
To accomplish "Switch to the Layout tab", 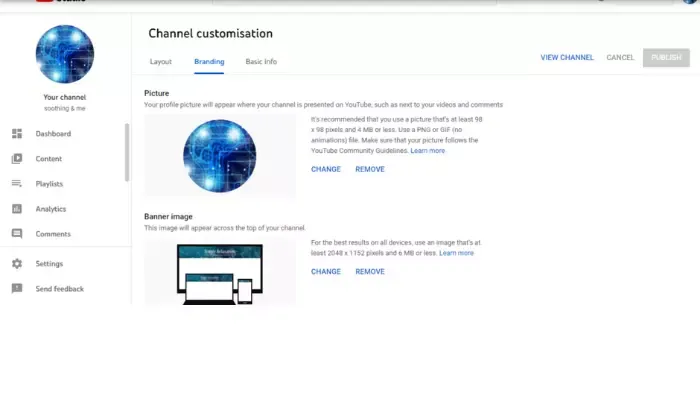I will 161,62.
